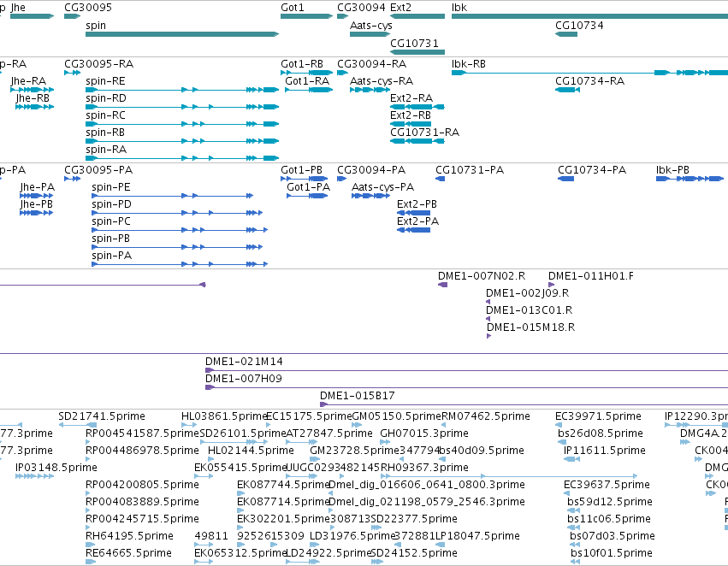Click the spin-RE transcript label
728x566 pixels.
[x=105, y=81]
